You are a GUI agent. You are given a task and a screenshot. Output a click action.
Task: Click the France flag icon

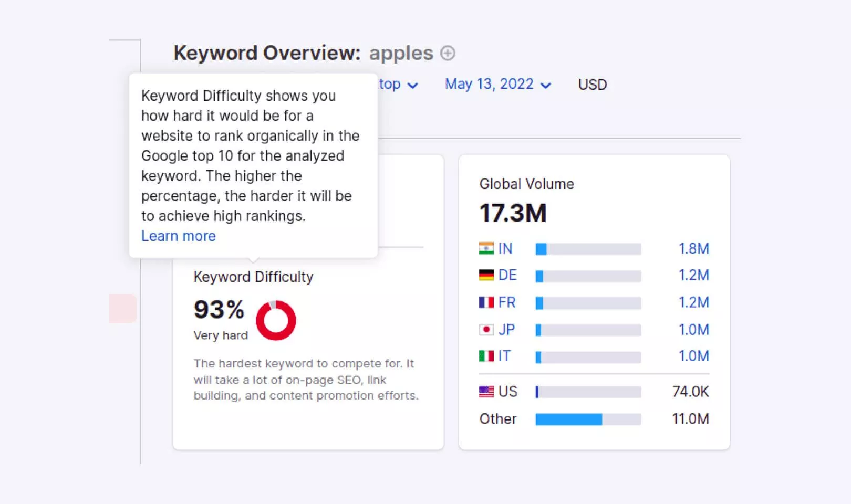[486, 302]
